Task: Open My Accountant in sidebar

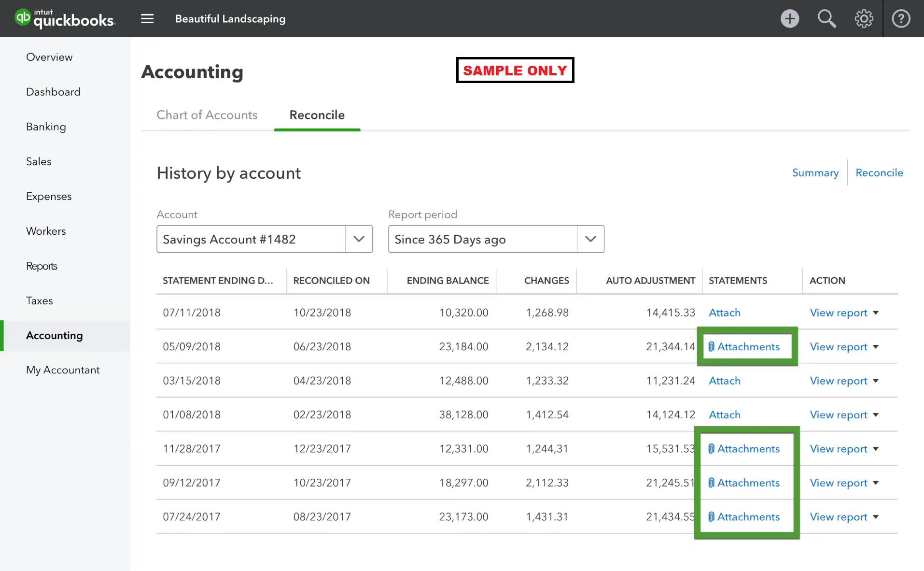Action: point(63,370)
